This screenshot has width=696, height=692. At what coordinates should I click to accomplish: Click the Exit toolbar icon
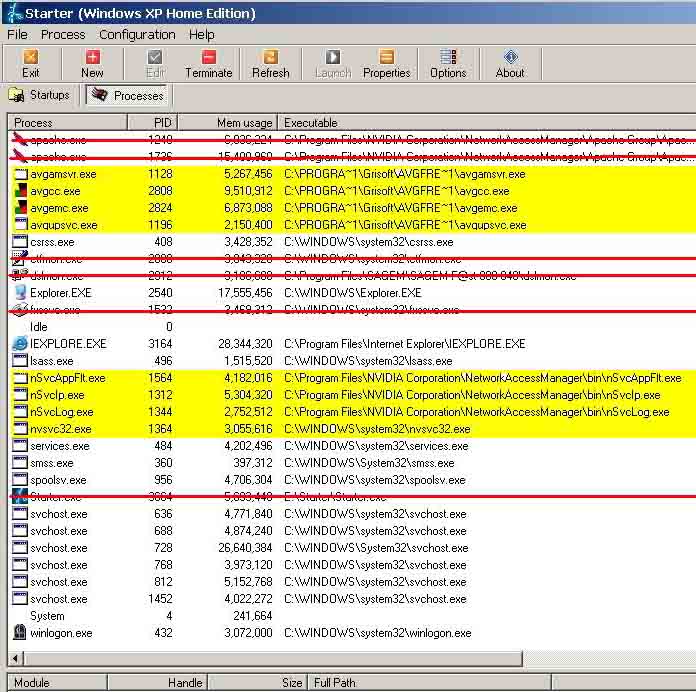[x=31, y=63]
